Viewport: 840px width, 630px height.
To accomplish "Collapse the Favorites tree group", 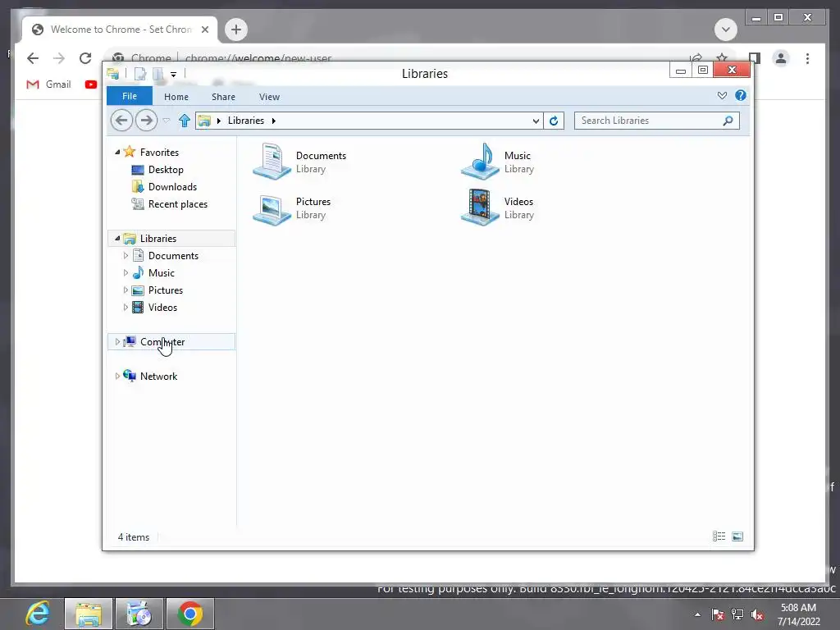I will 117,152.
